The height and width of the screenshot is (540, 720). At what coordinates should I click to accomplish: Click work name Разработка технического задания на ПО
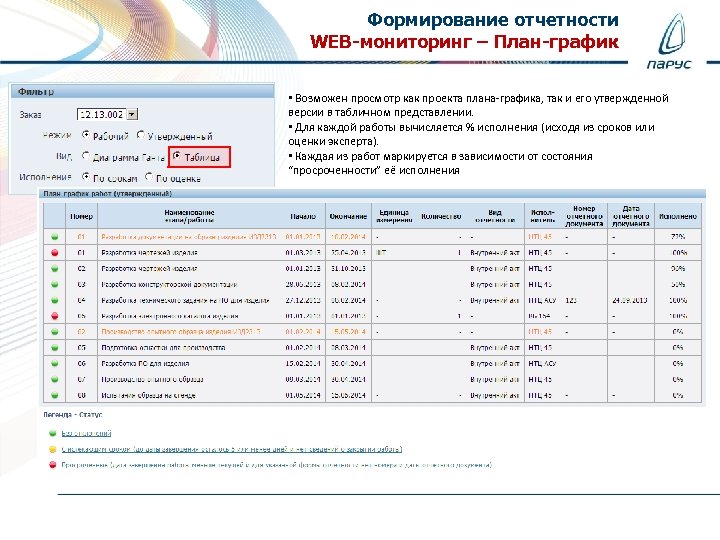click(x=185, y=300)
